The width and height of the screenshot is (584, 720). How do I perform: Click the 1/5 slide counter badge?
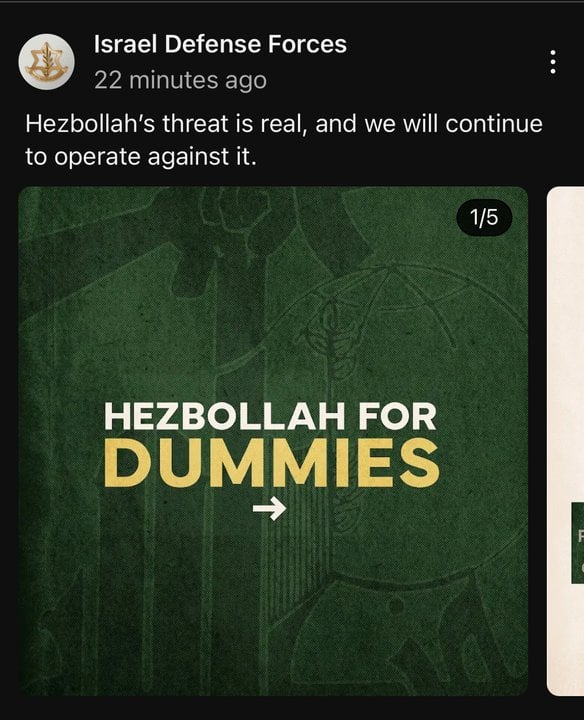[484, 217]
